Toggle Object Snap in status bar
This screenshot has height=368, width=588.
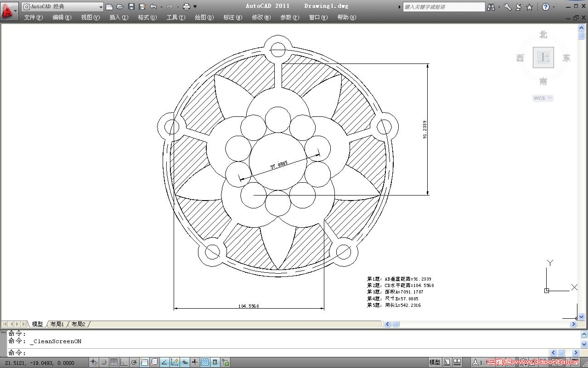coord(144,362)
